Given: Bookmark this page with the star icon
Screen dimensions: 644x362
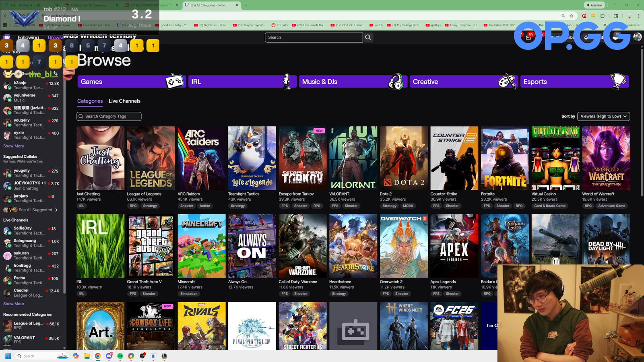Looking at the screenshot, I should (x=572, y=16).
